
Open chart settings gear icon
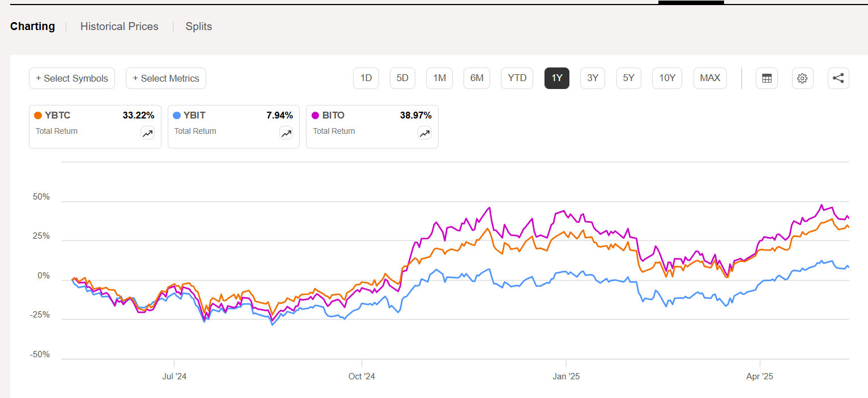[x=802, y=78]
